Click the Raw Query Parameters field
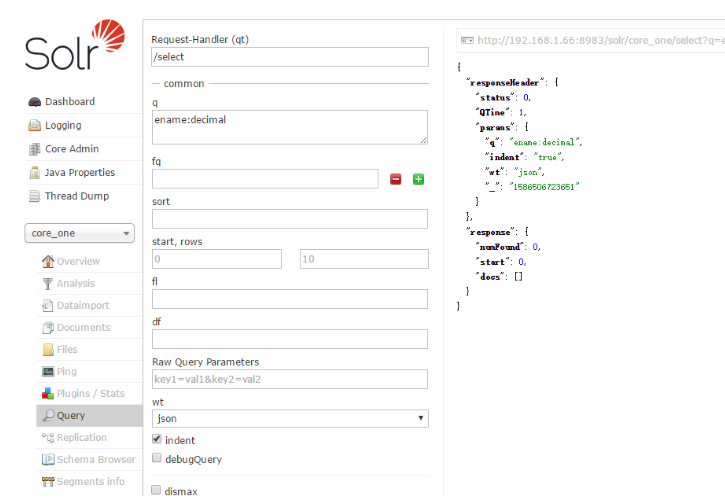This screenshot has height=498, width=725. pos(290,379)
